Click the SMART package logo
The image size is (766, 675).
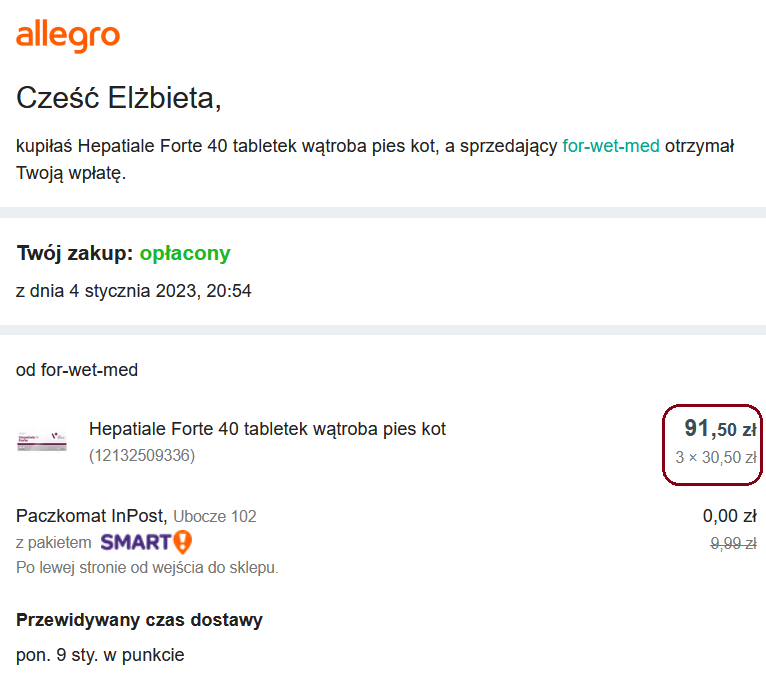pos(146,542)
